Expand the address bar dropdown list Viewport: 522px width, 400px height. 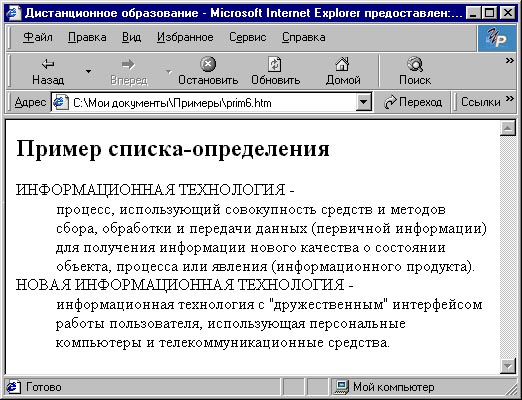coord(363,102)
